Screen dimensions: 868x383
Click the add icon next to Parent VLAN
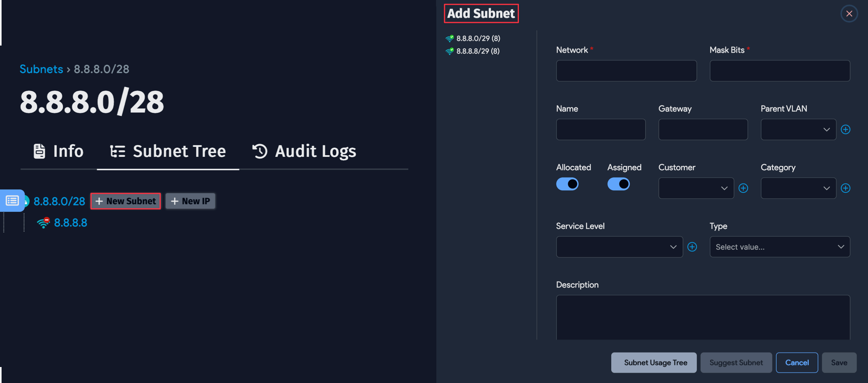tap(846, 129)
